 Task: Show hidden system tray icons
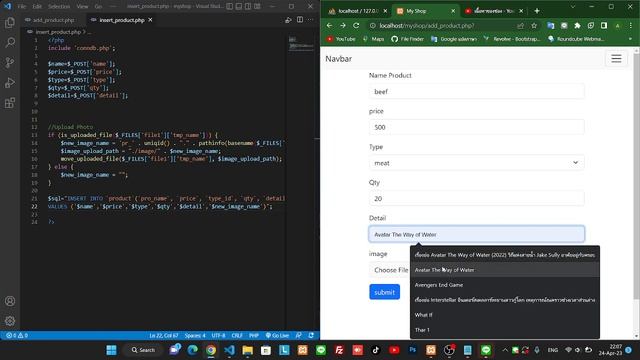[505, 350]
